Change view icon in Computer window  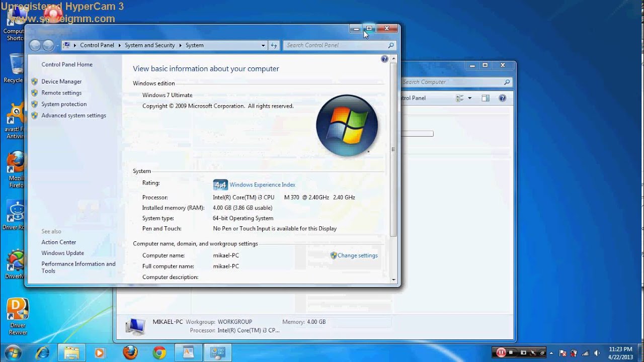(x=459, y=98)
